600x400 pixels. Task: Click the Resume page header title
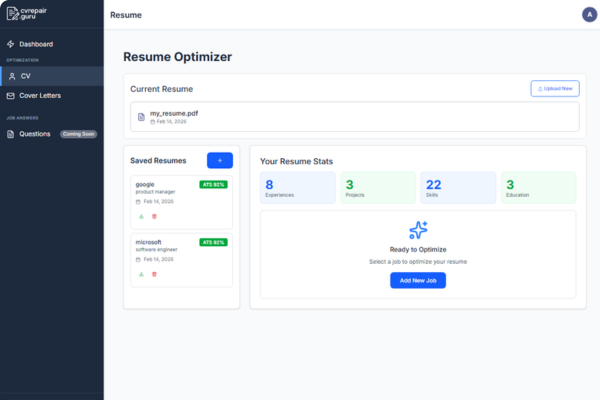click(x=126, y=15)
